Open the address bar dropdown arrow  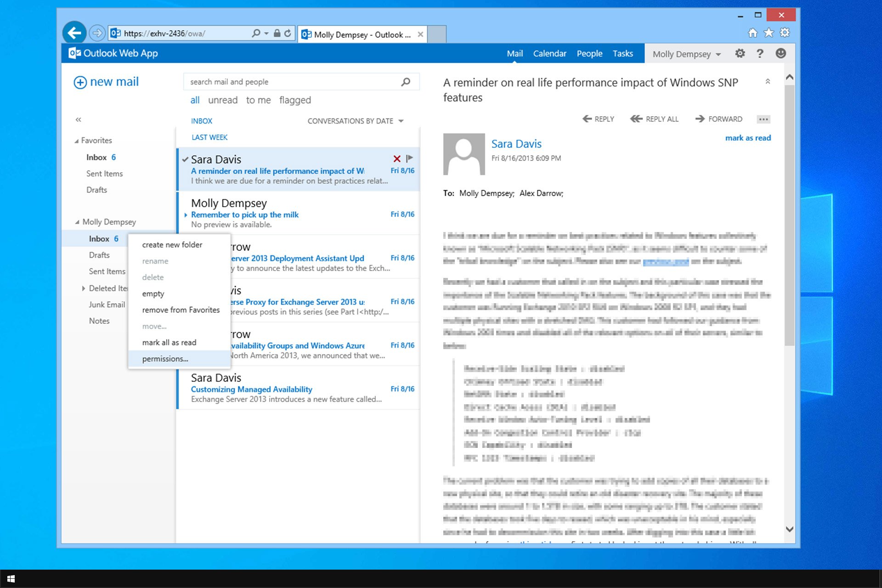pos(266,34)
